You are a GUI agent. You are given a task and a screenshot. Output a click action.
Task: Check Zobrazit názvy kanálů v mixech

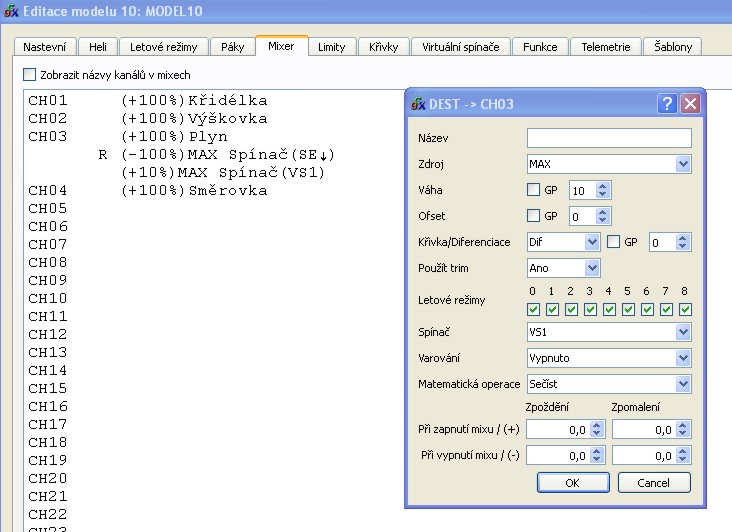(29, 75)
